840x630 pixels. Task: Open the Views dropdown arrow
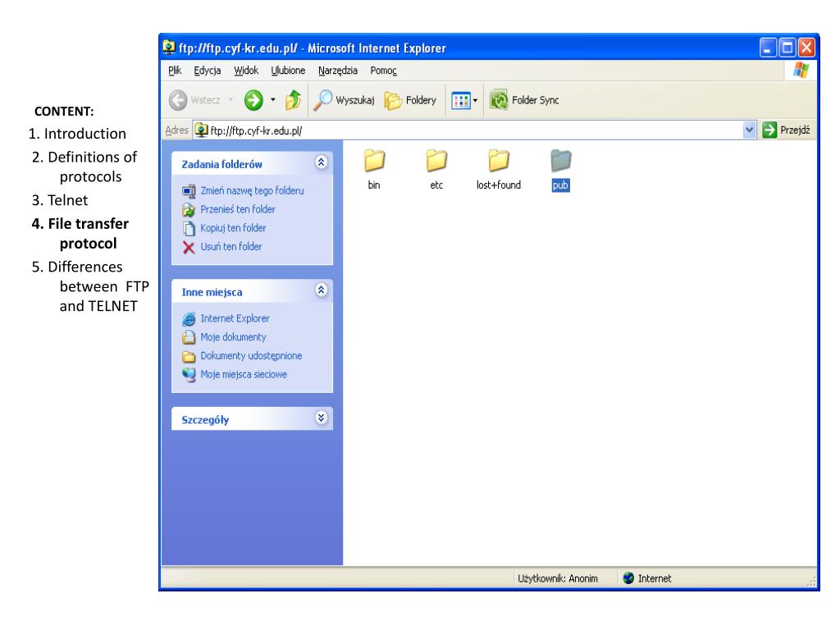point(475,100)
